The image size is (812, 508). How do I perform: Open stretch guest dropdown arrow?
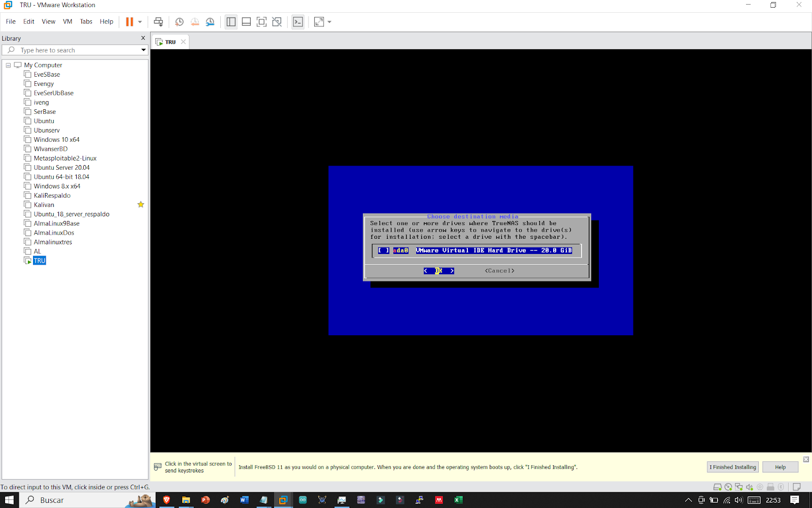[329, 22]
